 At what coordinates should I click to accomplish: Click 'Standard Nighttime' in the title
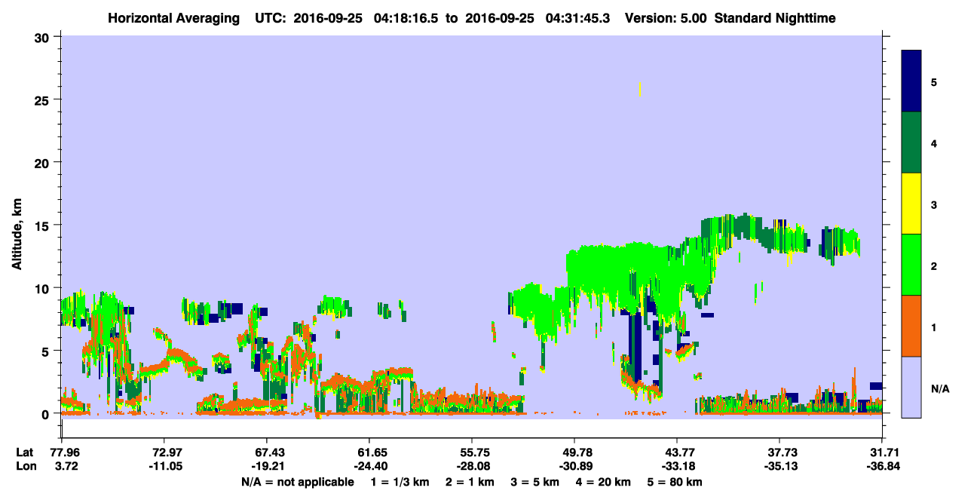[775, 18]
